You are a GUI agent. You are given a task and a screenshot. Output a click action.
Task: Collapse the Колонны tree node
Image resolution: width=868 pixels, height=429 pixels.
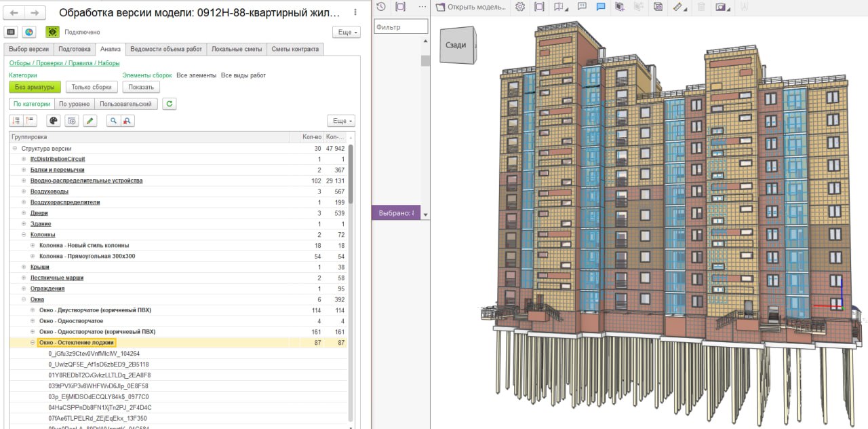(24, 235)
